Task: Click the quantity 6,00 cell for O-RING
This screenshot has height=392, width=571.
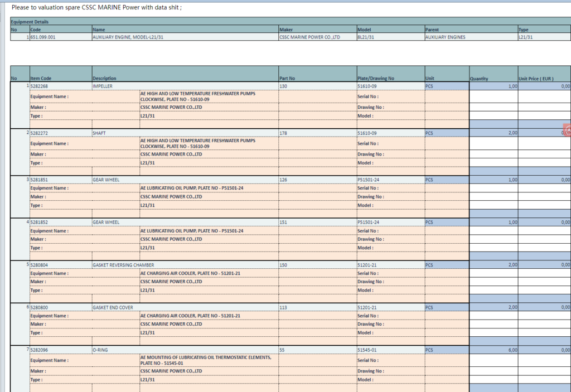Action: click(493, 350)
